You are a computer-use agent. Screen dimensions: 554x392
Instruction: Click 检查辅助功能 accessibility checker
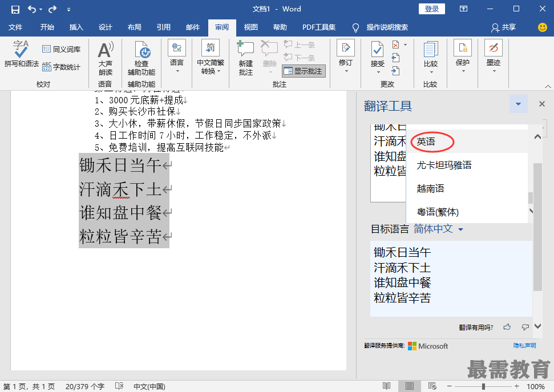pos(141,58)
